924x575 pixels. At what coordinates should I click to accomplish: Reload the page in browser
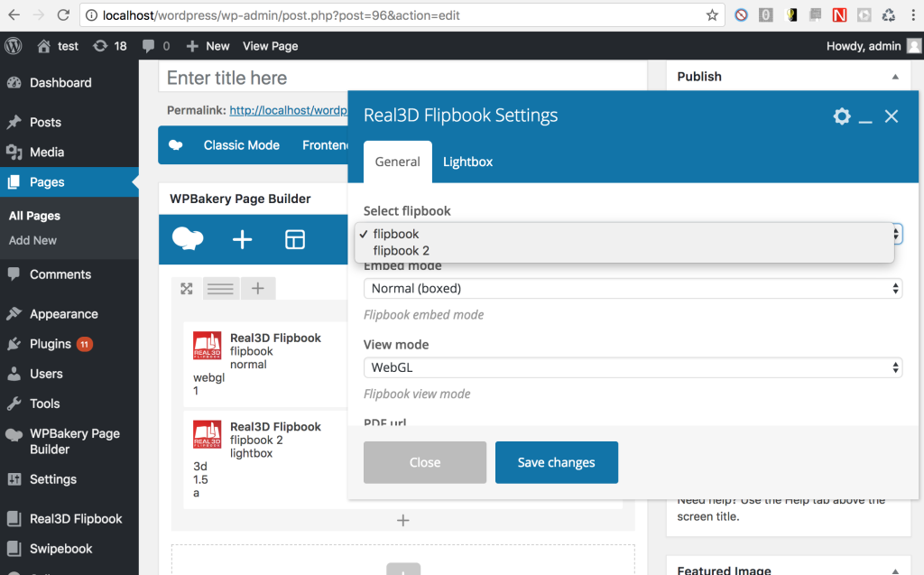point(63,15)
